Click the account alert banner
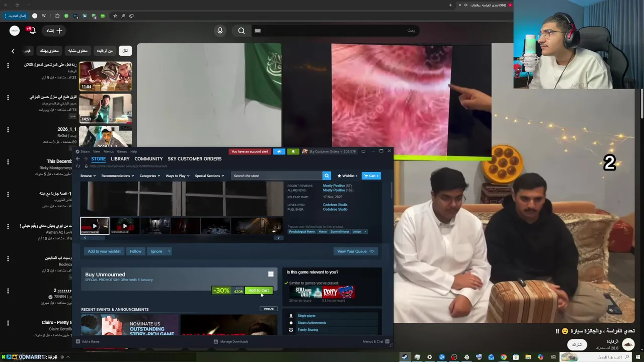Screen dimensions: 644x362 coord(250,151)
